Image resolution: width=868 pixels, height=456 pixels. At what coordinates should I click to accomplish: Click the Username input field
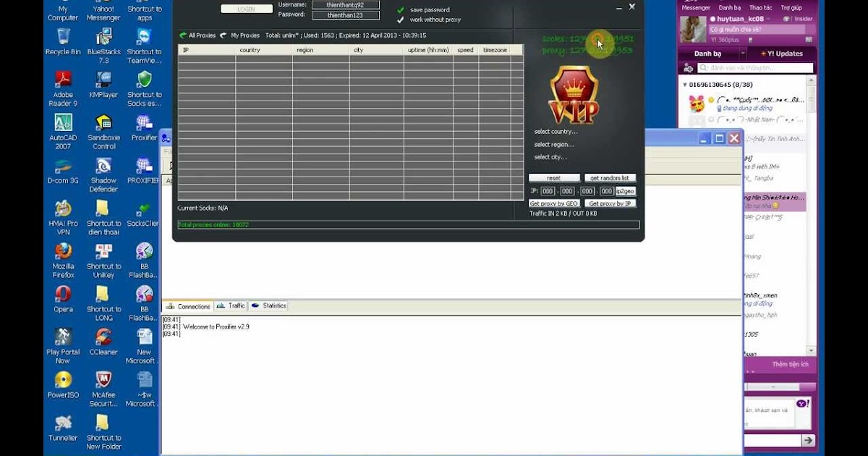click(346, 4)
